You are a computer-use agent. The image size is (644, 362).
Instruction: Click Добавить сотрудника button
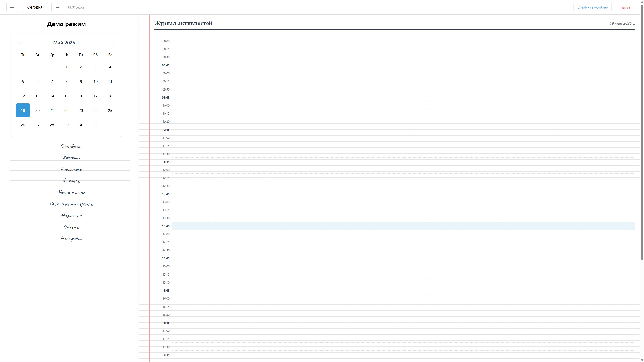coord(592,7)
